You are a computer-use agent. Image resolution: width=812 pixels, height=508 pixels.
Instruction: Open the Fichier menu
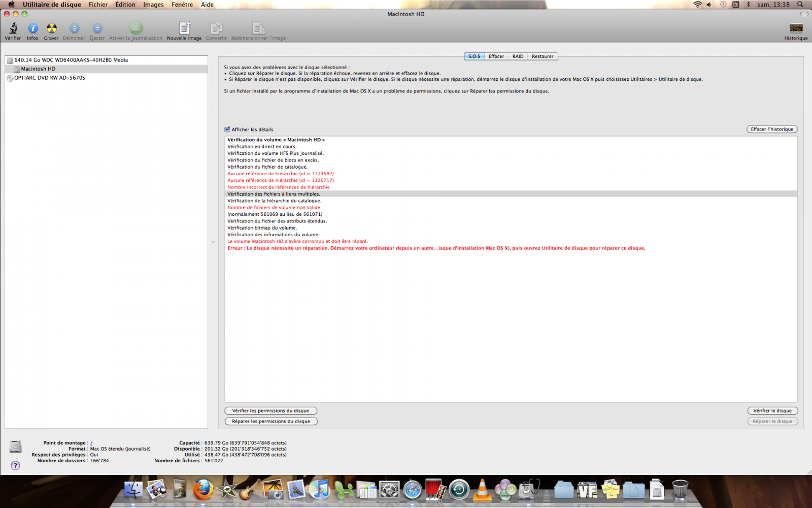(x=98, y=5)
